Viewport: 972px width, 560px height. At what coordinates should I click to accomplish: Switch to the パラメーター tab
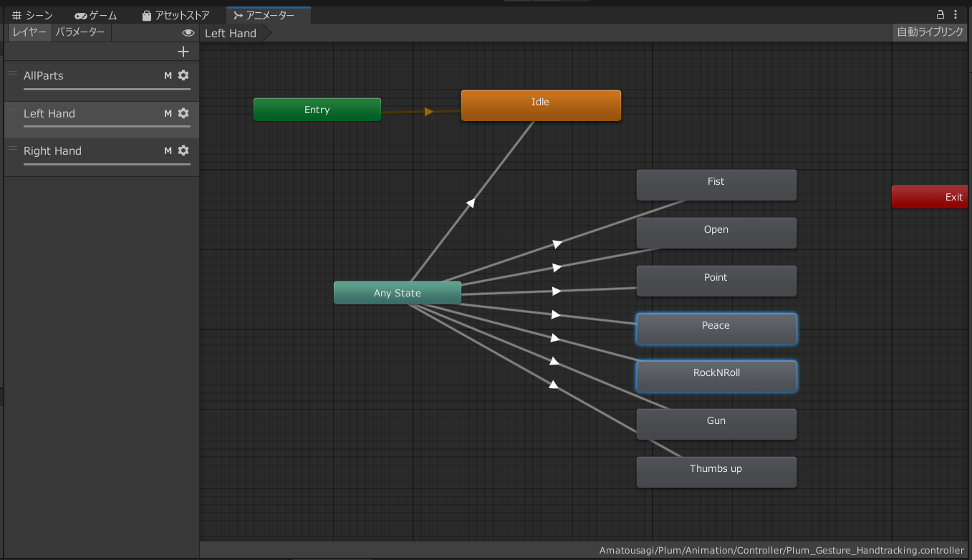click(80, 32)
